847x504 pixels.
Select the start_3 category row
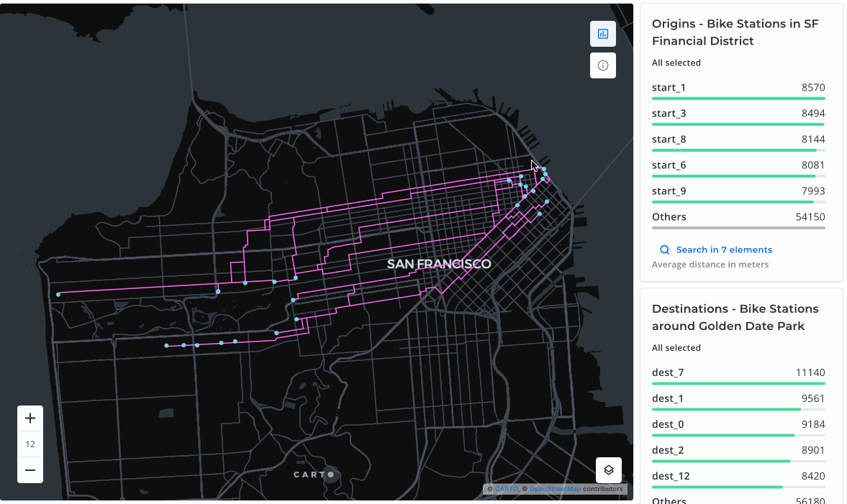pos(738,114)
